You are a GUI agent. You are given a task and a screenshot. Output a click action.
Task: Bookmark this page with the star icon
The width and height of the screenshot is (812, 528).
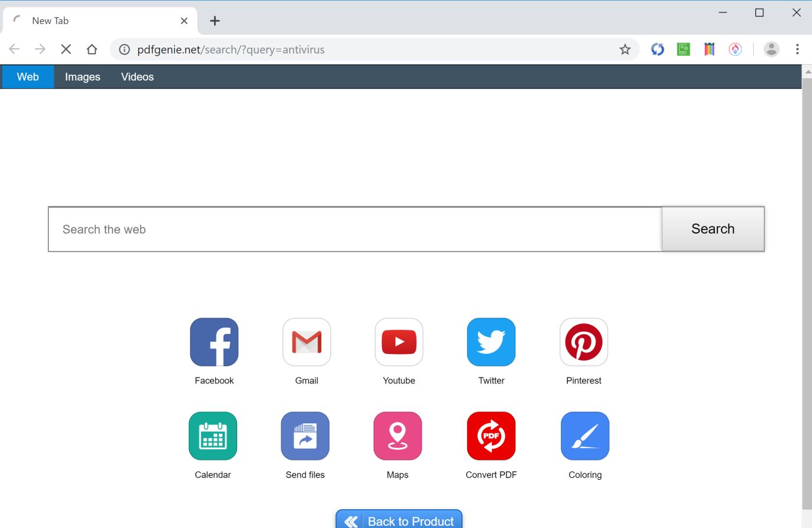625,49
